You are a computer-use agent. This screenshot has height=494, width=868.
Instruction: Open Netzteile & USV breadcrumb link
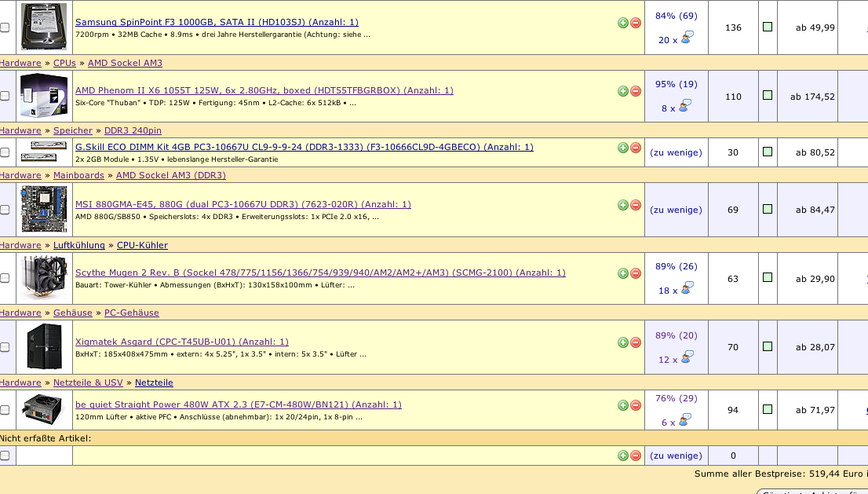point(88,382)
